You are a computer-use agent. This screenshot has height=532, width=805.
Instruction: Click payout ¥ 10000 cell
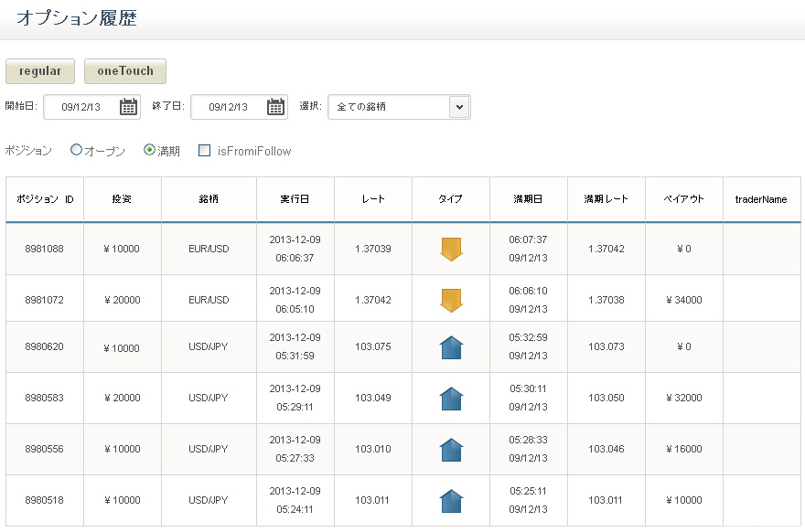[684, 500]
